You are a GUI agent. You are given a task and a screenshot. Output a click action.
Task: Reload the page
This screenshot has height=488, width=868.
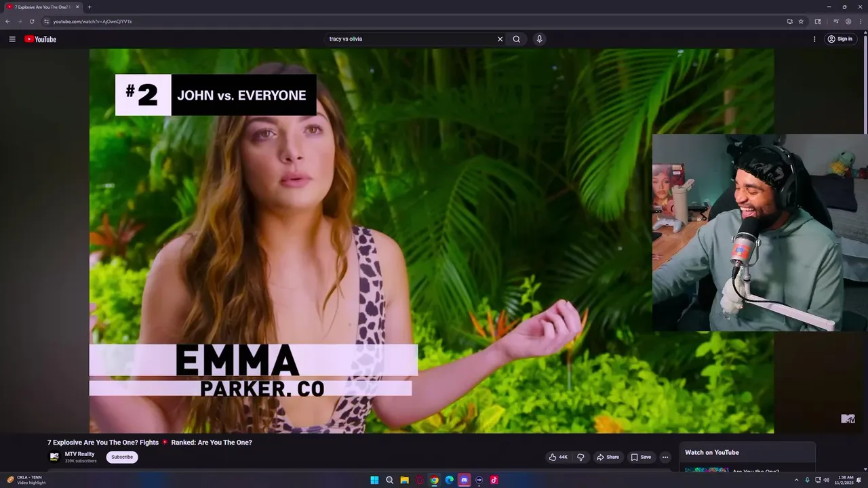(31, 21)
